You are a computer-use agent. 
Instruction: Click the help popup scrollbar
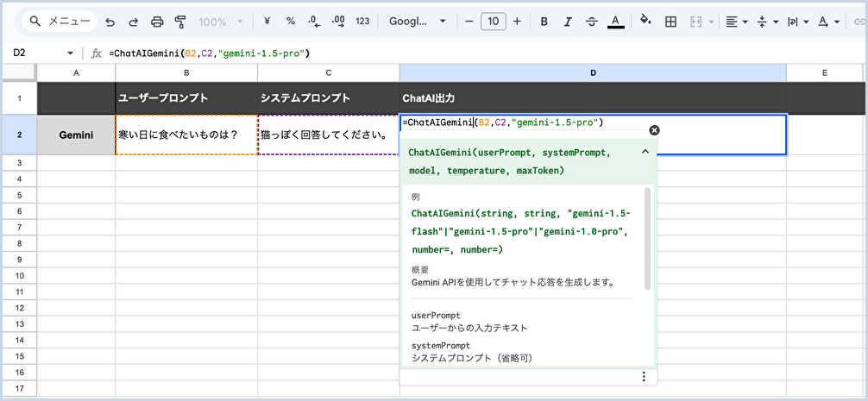click(x=647, y=238)
